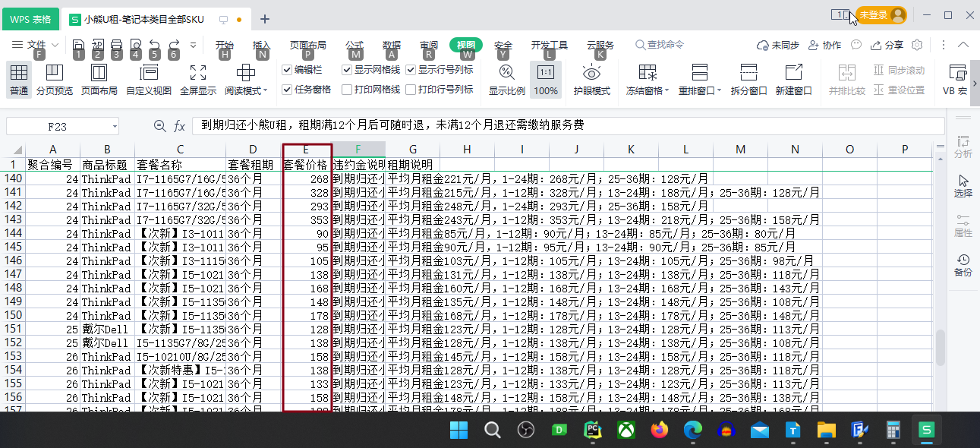
Task: Open the Review (审阅) ribbon tab
Action: [x=429, y=45]
